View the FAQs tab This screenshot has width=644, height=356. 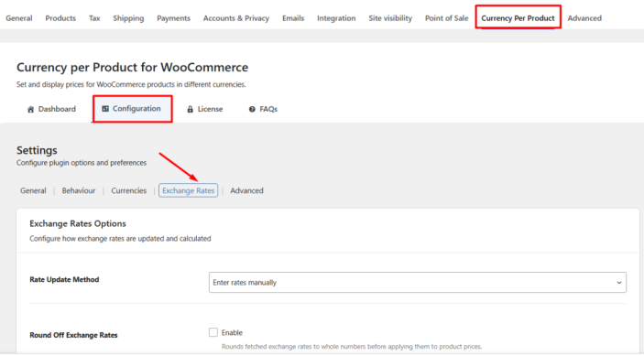(263, 109)
